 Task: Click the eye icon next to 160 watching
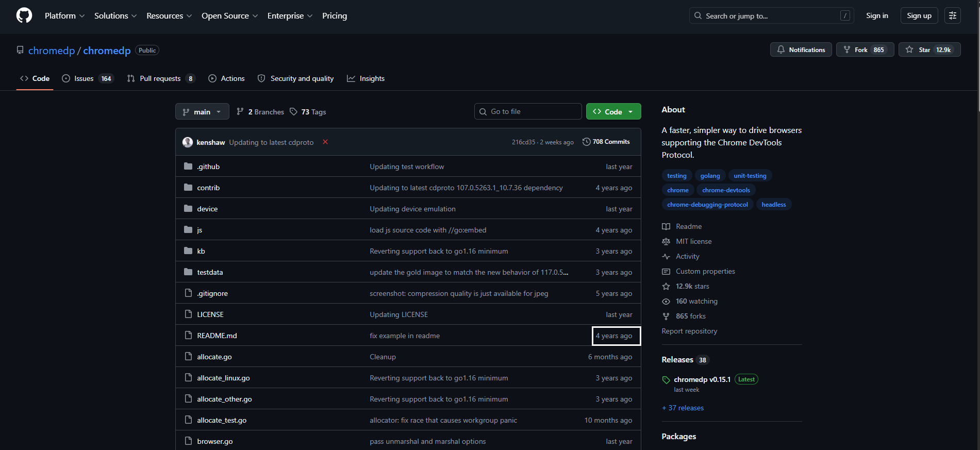click(x=666, y=301)
